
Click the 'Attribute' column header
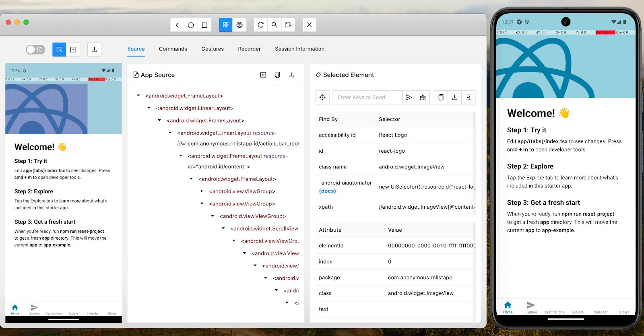[330, 230]
